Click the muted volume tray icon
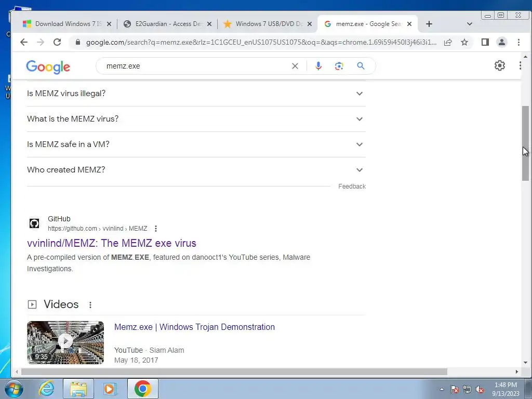 [480, 389]
